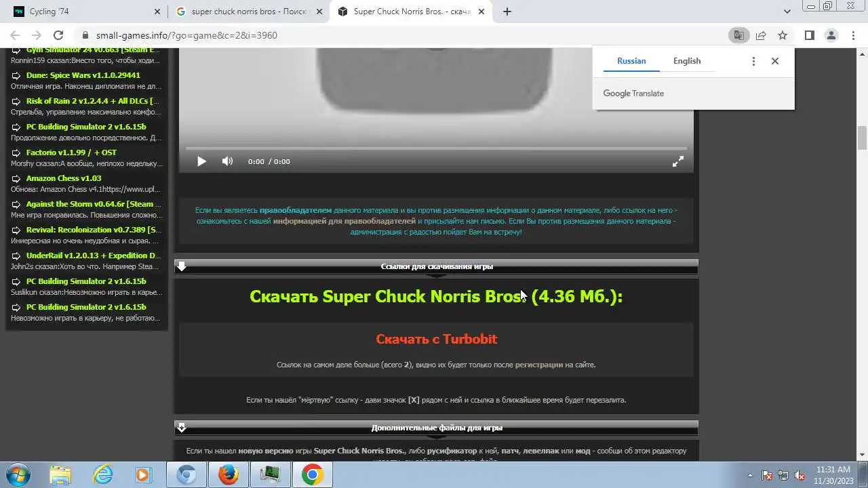Click the arrow icon beside UnderRail entry
This screenshot has width=868, height=488.
(16, 256)
